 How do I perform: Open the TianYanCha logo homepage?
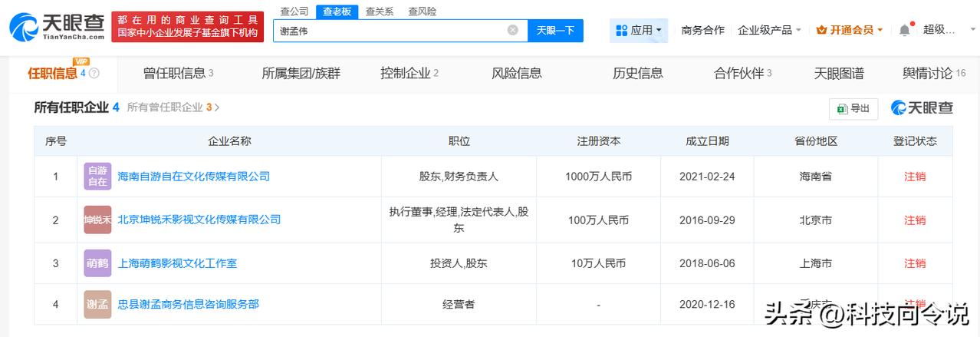tap(58, 27)
